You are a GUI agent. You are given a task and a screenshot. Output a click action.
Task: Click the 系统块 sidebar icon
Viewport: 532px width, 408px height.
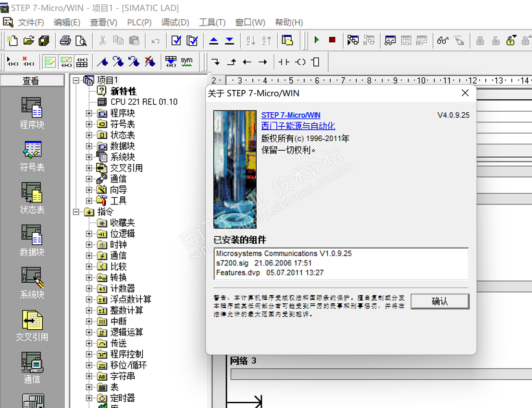[32, 277]
